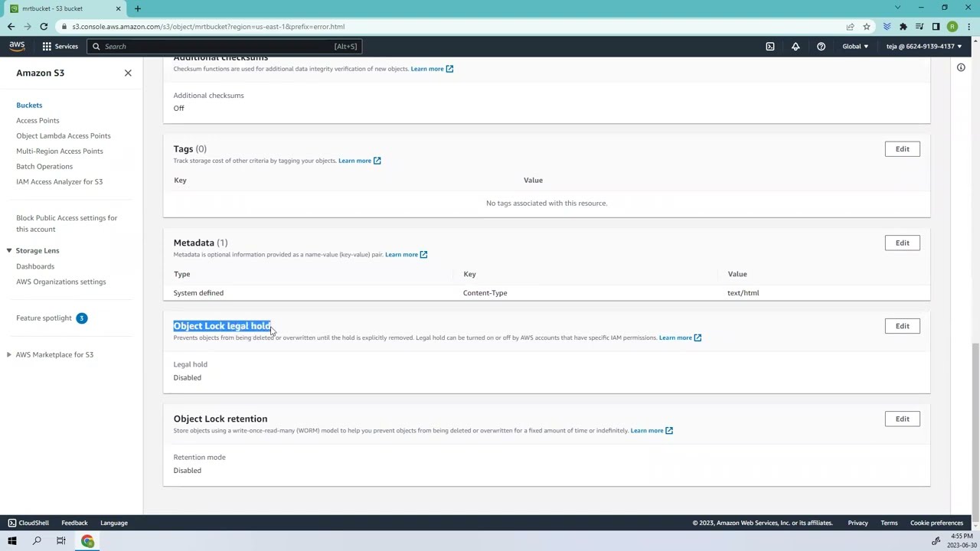Open the blue layered-arrows extension icon
The height and width of the screenshot is (551, 980).
(887, 27)
